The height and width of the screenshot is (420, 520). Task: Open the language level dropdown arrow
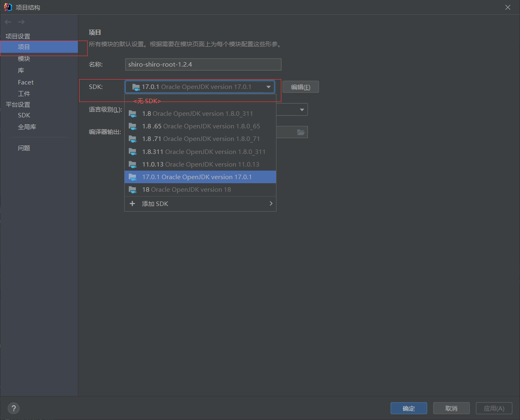[x=302, y=110]
